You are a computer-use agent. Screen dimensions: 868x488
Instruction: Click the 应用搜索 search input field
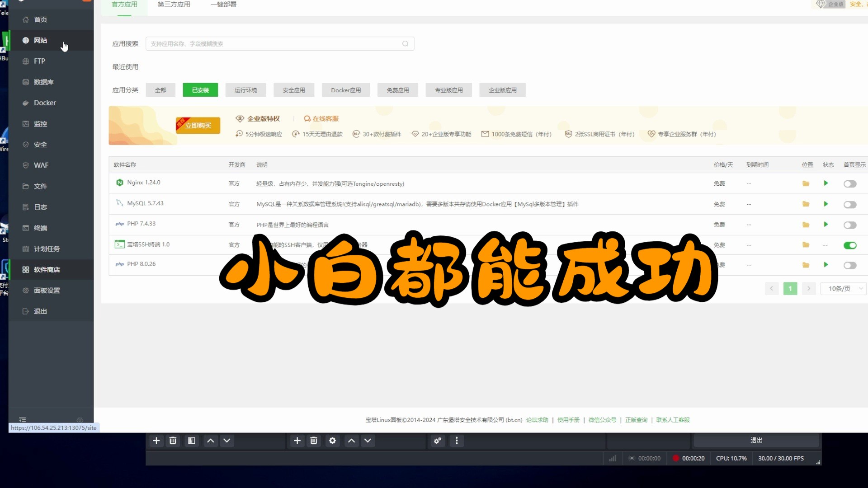tap(280, 44)
